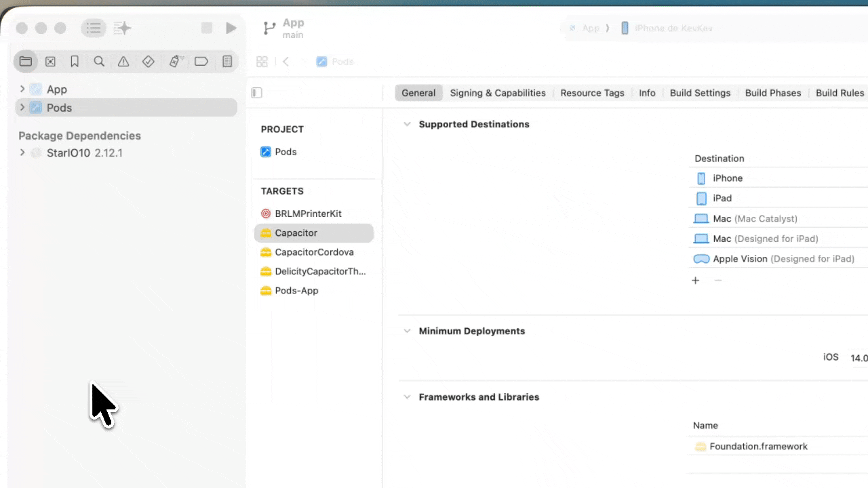Screen dimensions: 868x488
Task: Expand the StarIO10 package dependency
Action: (x=22, y=152)
